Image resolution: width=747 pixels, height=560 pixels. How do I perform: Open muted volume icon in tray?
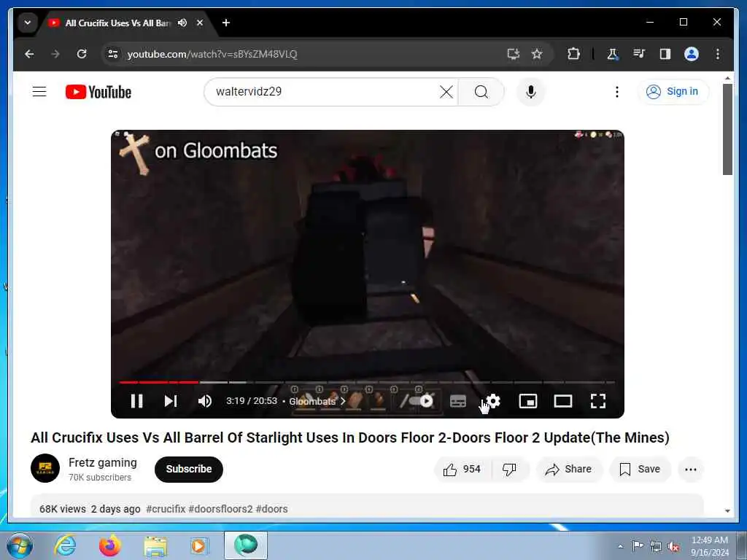tap(673, 547)
